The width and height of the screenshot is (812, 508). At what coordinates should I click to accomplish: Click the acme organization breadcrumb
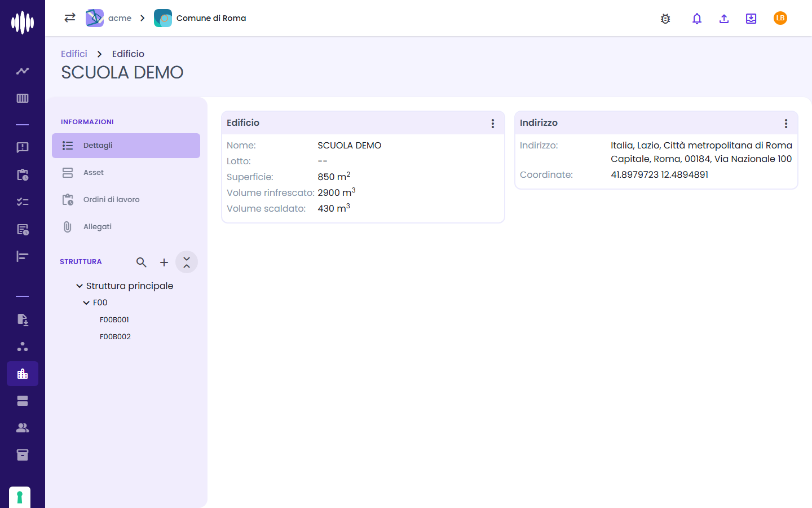click(x=109, y=18)
